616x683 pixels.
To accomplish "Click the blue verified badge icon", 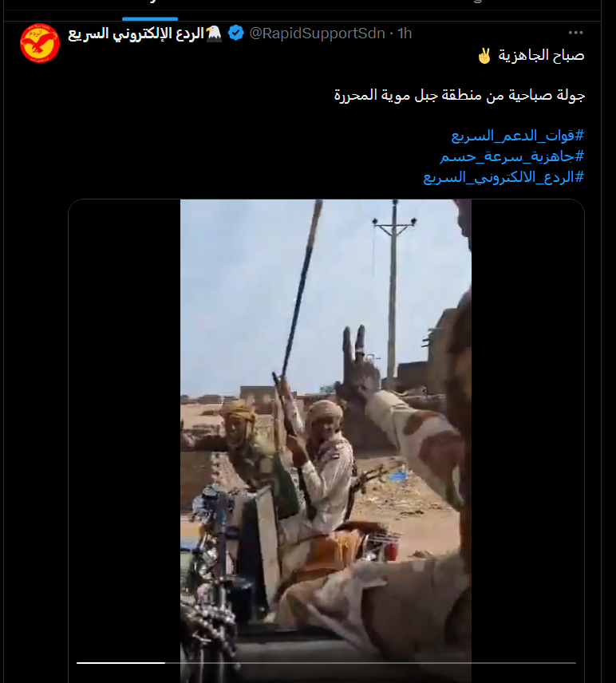I will coord(236,33).
